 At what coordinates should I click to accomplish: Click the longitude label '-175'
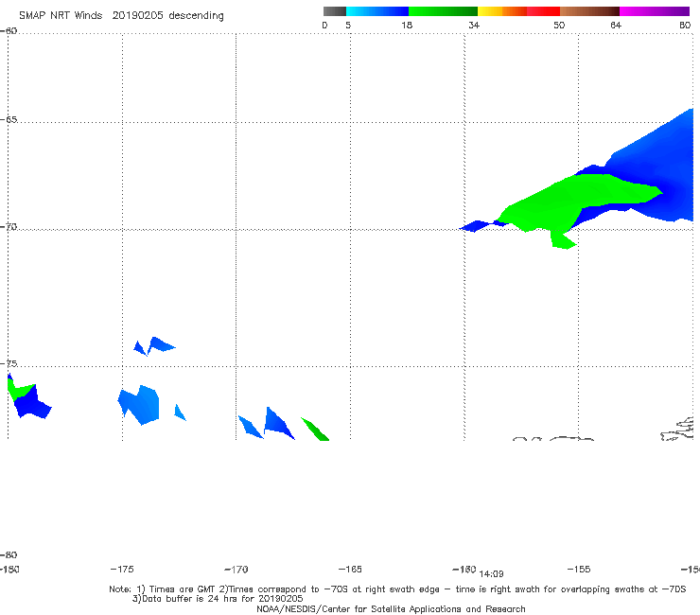122,569
